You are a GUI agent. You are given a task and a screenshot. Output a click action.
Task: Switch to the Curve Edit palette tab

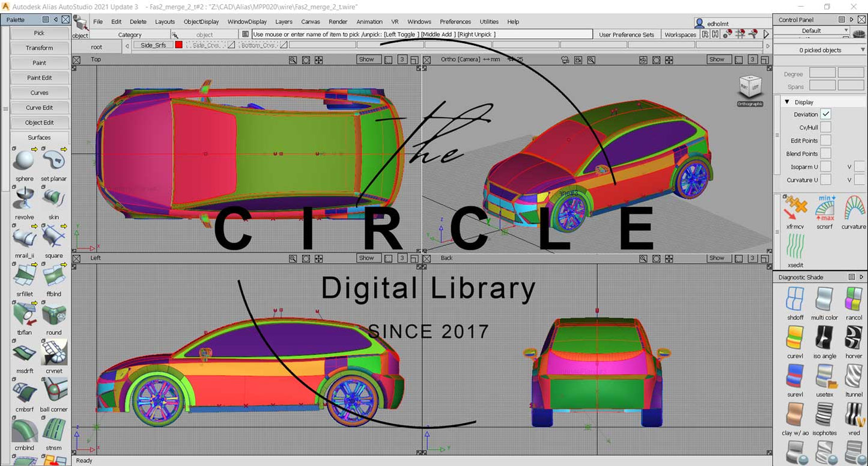(40, 108)
